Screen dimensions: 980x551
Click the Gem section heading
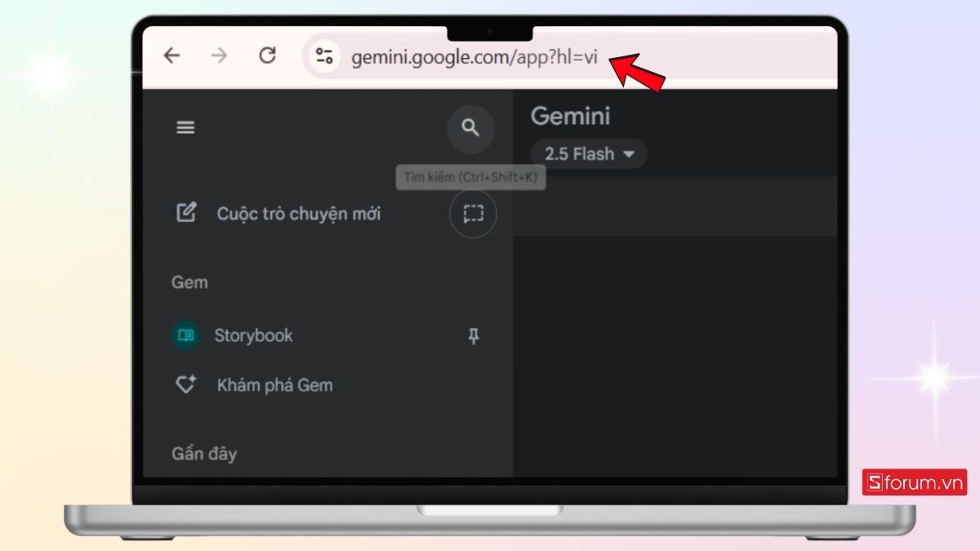pos(189,282)
